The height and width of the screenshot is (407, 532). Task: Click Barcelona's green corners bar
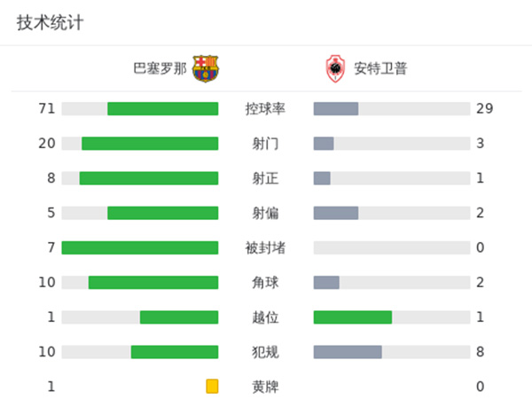tap(153, 283)
